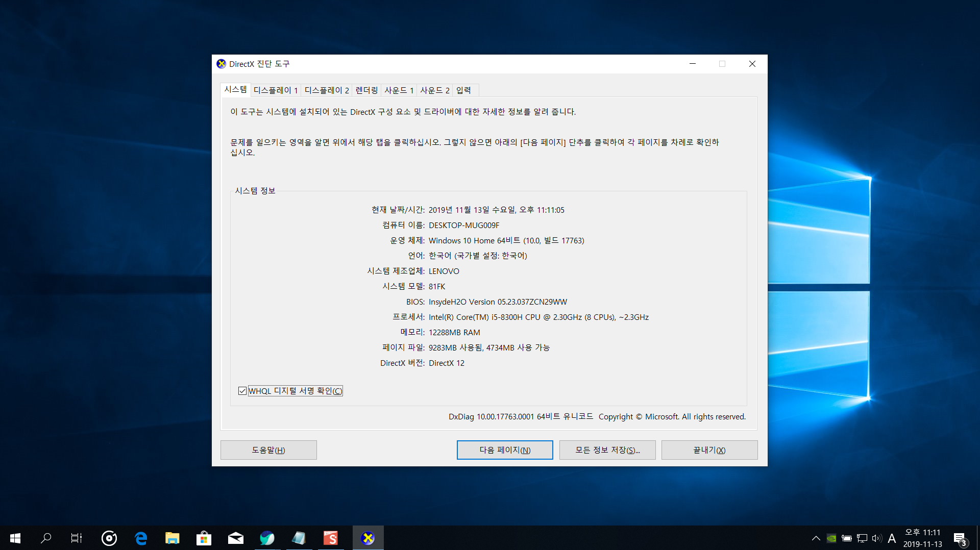Show hidden system tray icons
Image resolution: width=980 pixels, height=550 pixels.
816,538
